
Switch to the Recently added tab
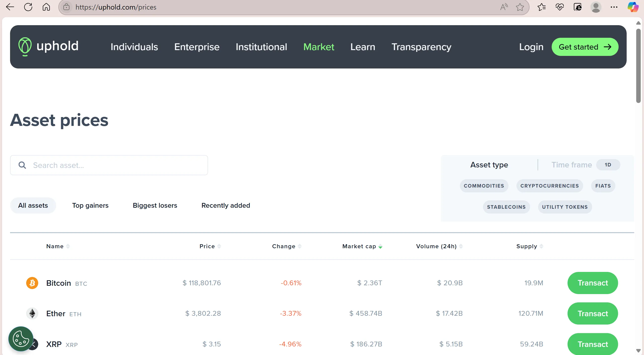coord(226,205)
